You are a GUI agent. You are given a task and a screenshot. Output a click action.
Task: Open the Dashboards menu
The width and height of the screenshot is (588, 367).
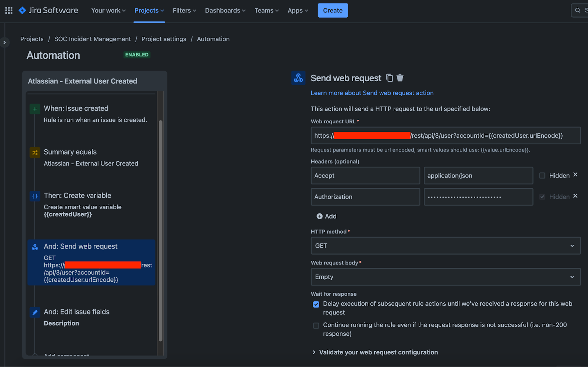[x=225, y=11]
